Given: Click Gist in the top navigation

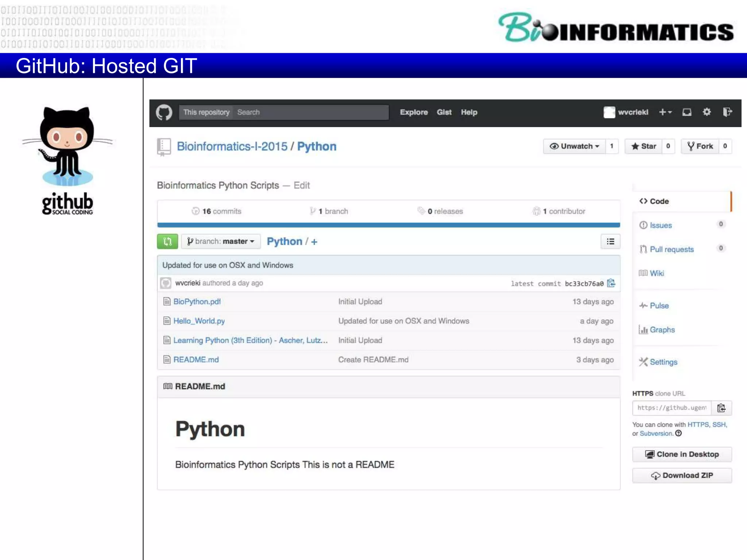Looking at the screenshot, I should click(x=444, y=112).
